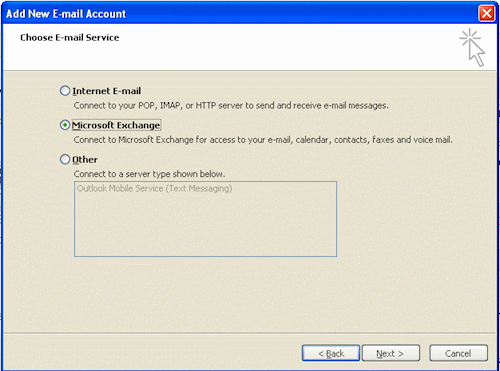Close the dialog with the red X
The width and height of the screenshot is (500, 371).
486,14
